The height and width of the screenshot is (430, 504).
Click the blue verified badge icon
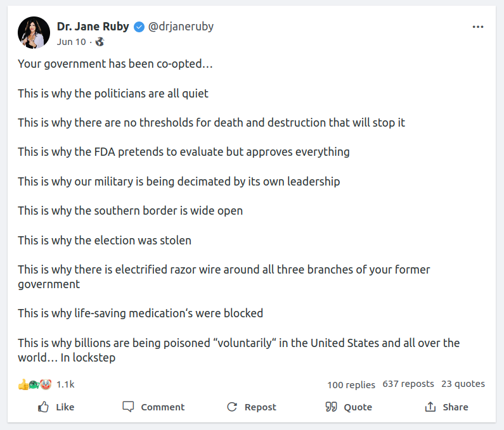[139, 27]
